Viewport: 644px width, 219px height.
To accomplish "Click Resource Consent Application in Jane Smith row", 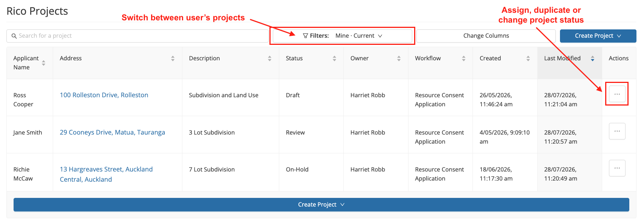I will (439, 137).
